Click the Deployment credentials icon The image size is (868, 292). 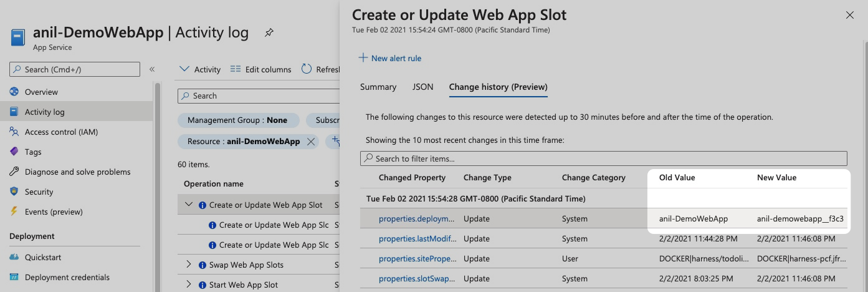[x=14, y=277]
